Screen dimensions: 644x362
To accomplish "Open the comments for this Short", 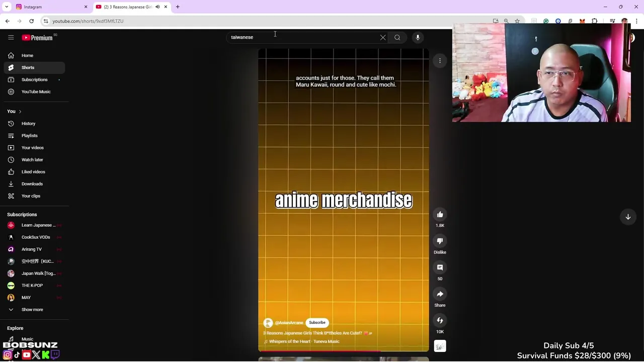I will (x=440, y=267).
